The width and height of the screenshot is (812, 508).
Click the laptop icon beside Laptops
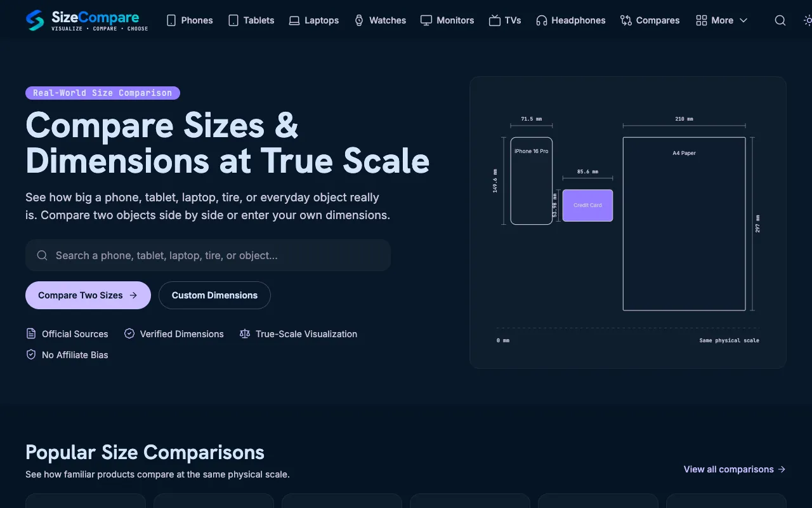tap(294, 20)
